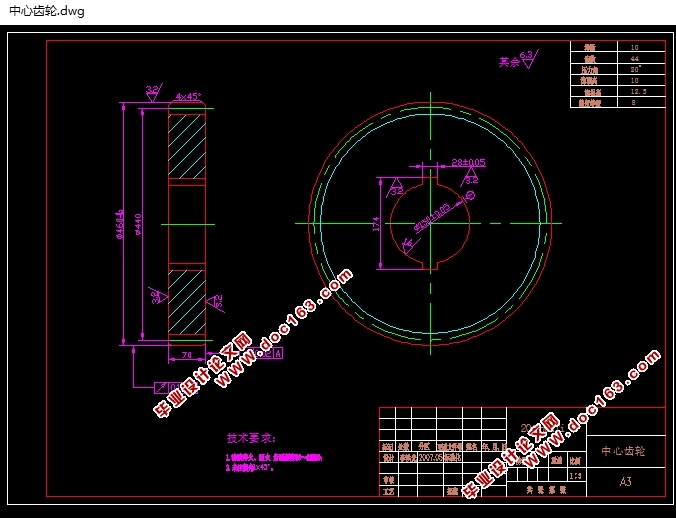Click the 3.2 roughness symbol beside 28±0.05
The width and height of the screenshot is (676, 518).
pyautogui.click(x=470, y=177)
